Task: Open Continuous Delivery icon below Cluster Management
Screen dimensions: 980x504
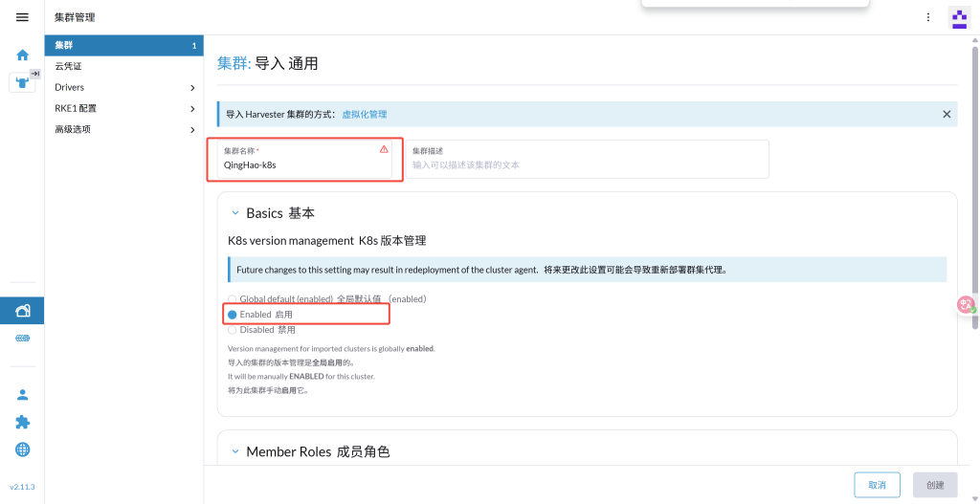Action: 22,339
